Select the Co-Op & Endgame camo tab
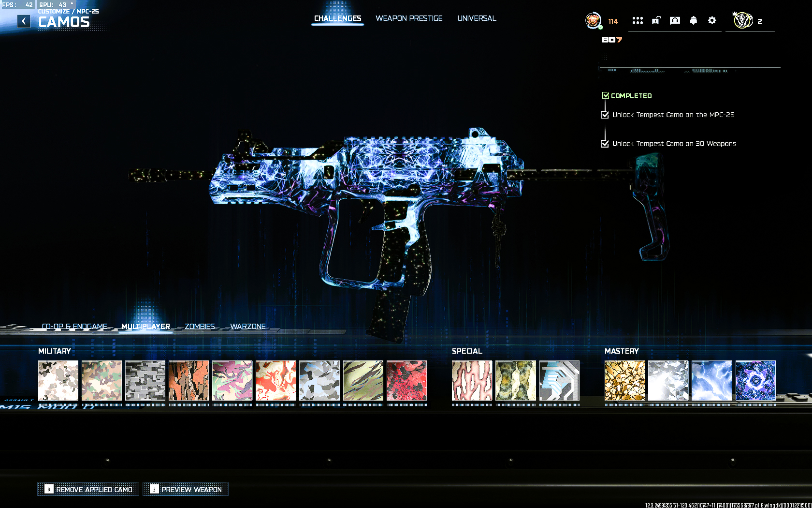 (74, 327)
